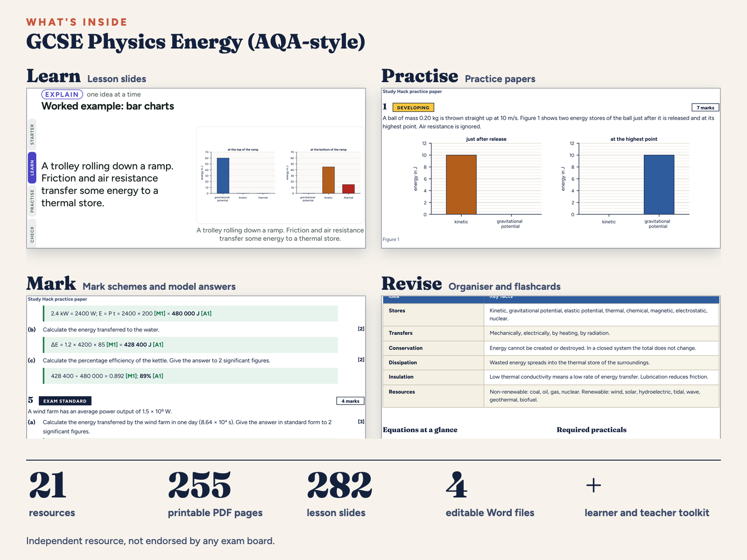Screen dimensions: 747x560
Task: Select the '4 marks' box
Action: [350, 401]
